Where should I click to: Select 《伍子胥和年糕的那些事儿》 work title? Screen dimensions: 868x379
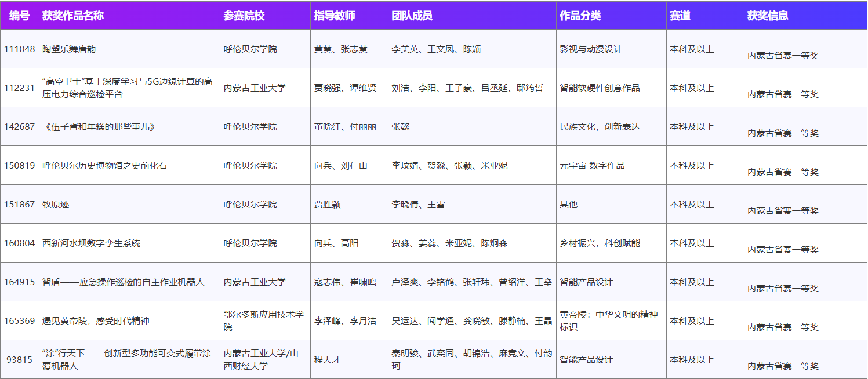click(x=99, y=127)
